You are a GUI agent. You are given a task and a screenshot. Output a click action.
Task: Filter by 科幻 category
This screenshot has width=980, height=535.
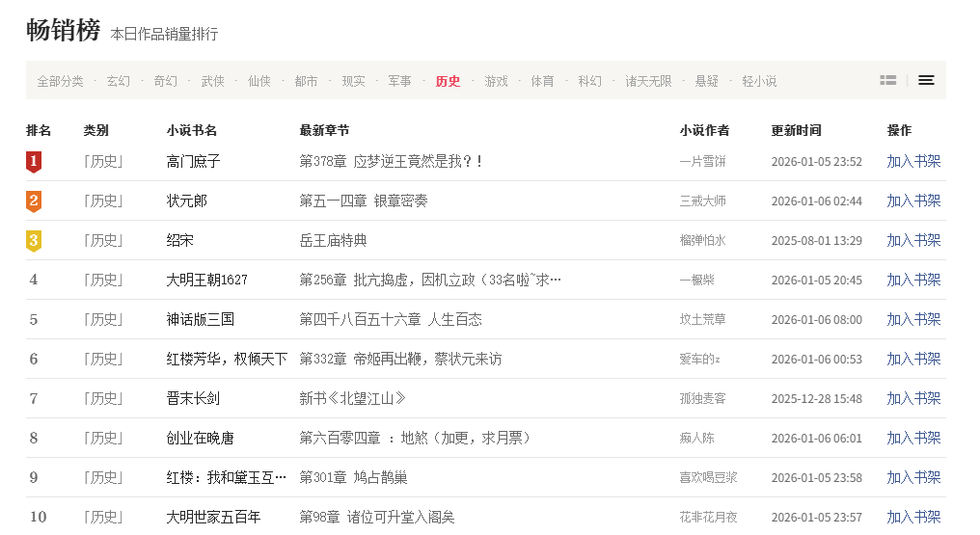[589, 81]
